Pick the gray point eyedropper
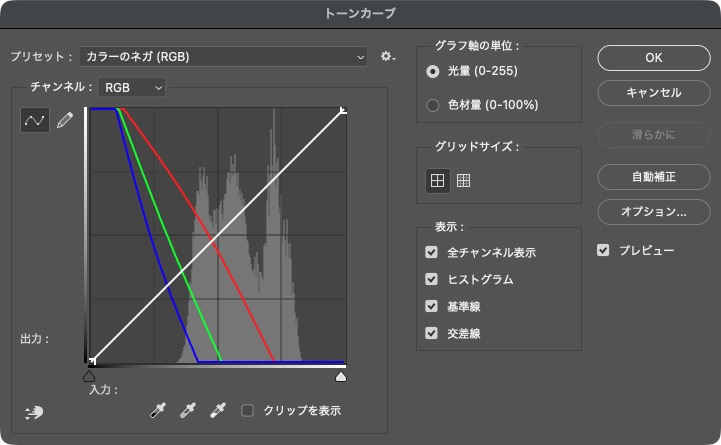Viewport: 721px width, 445px height. click(188, 410)
